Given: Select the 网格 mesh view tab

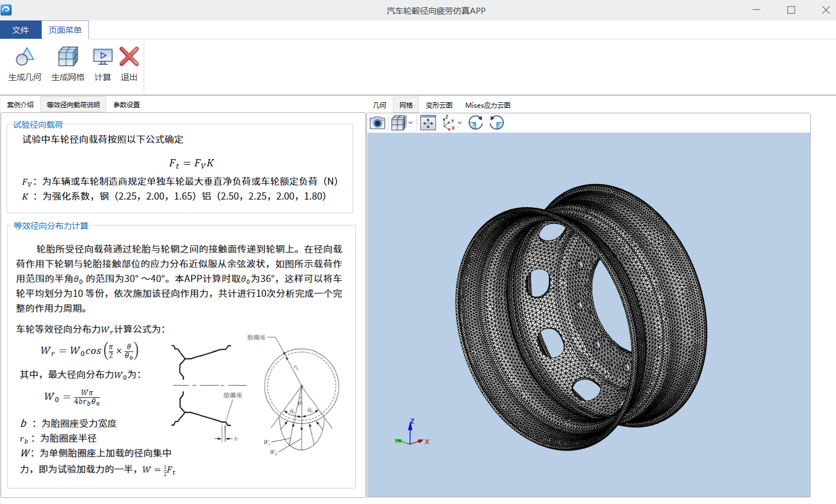Looking at the screenshot, I should [406, 105].
